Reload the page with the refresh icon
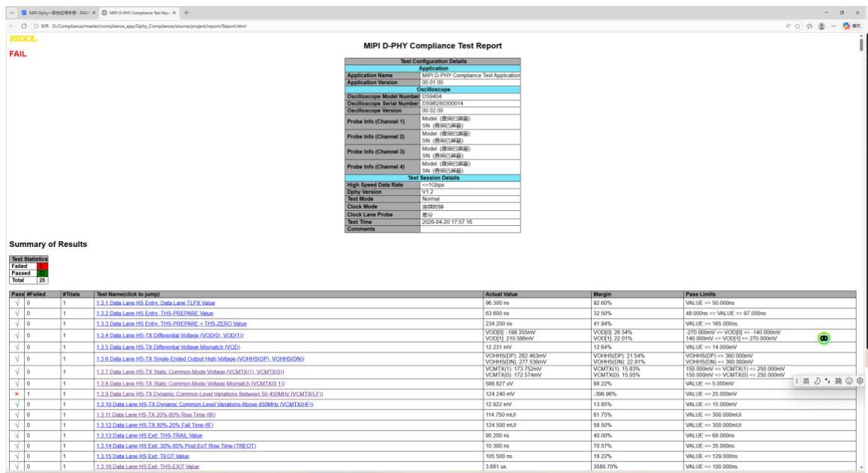Viewport: 868px width, 473px height. click(24, 26)
